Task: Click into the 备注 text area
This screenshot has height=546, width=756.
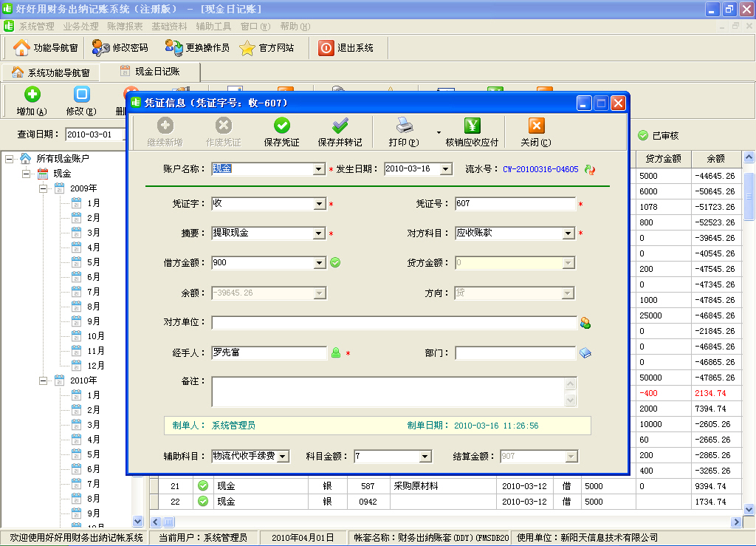Action: click(x=388, y=392)
